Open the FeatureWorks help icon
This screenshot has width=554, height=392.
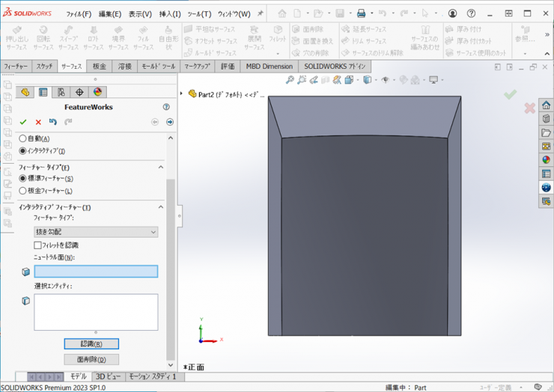click(x=166, y=107)
